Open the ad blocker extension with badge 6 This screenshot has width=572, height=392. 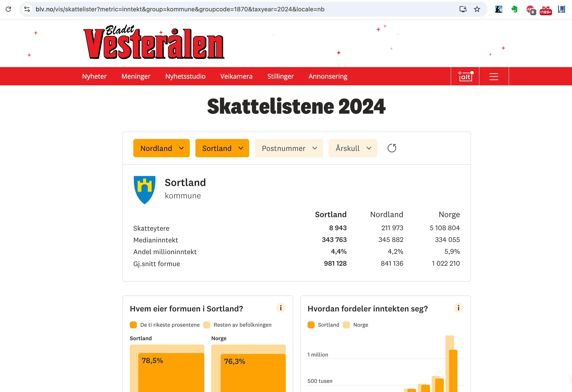click(530, 10)
